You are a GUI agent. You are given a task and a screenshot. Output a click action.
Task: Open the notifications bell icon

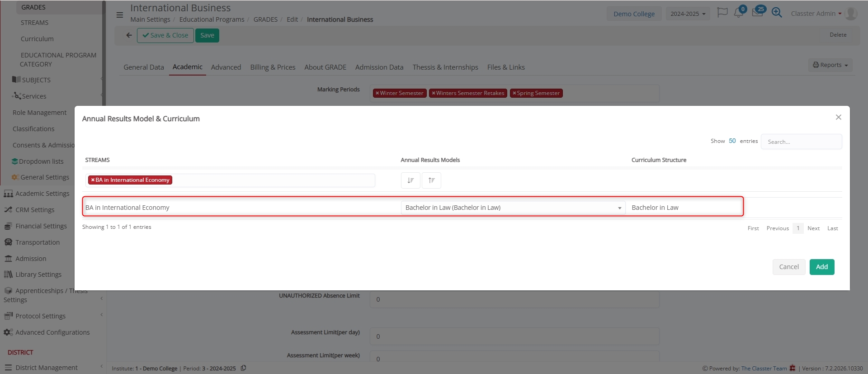click(x=738, y=13)
